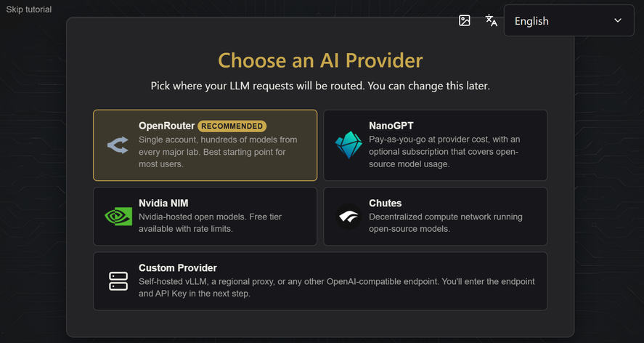Click the 'Choose an AI Provider' heading

coord(320,60)
